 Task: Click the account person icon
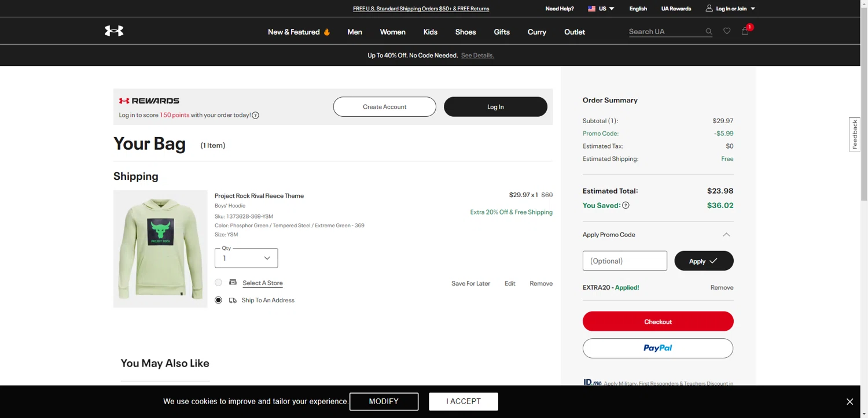[709, 8]
